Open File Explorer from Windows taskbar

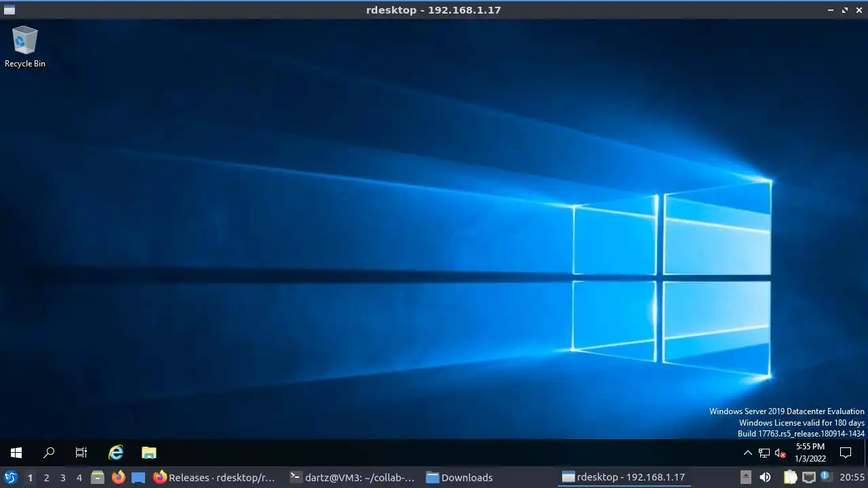point(149,453)
